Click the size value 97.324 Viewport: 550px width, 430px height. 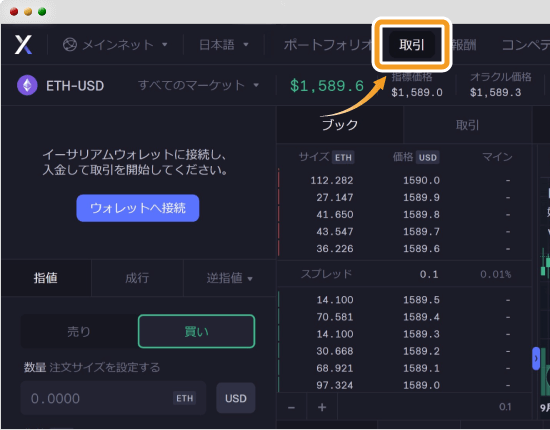(335, 385)
